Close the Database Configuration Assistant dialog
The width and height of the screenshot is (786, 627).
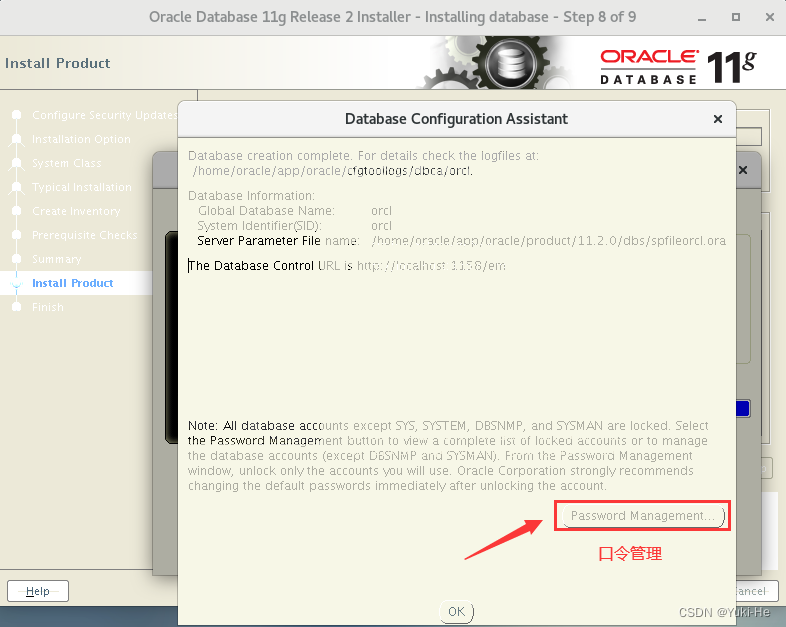coord(718,119)
